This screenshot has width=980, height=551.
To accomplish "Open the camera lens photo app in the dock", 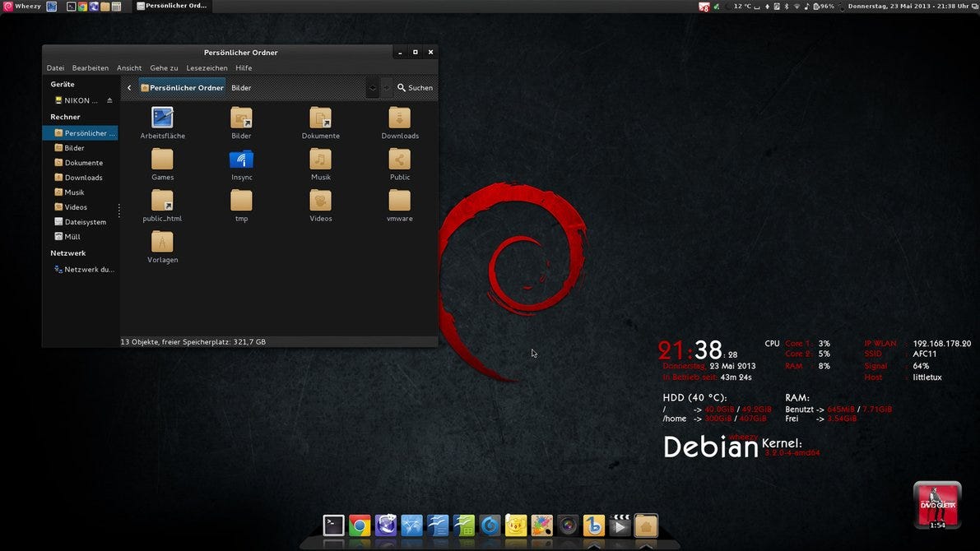I will pos(568,525).
